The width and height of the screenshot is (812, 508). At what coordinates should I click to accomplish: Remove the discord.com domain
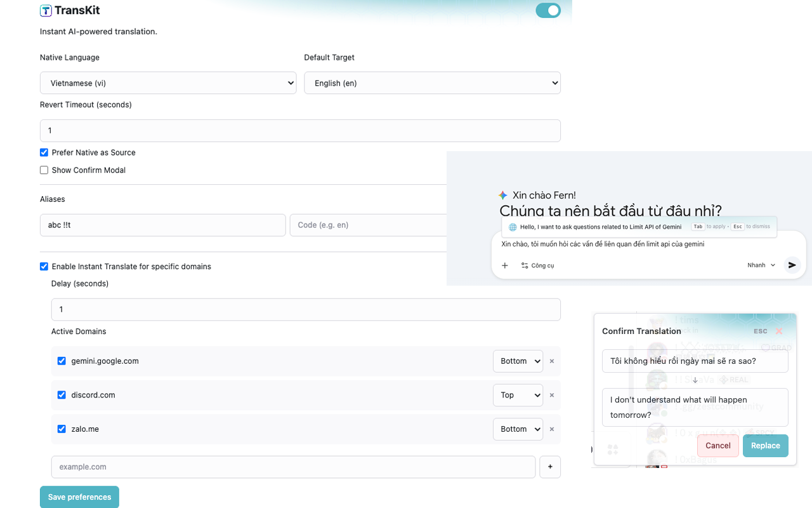point(552,395)
